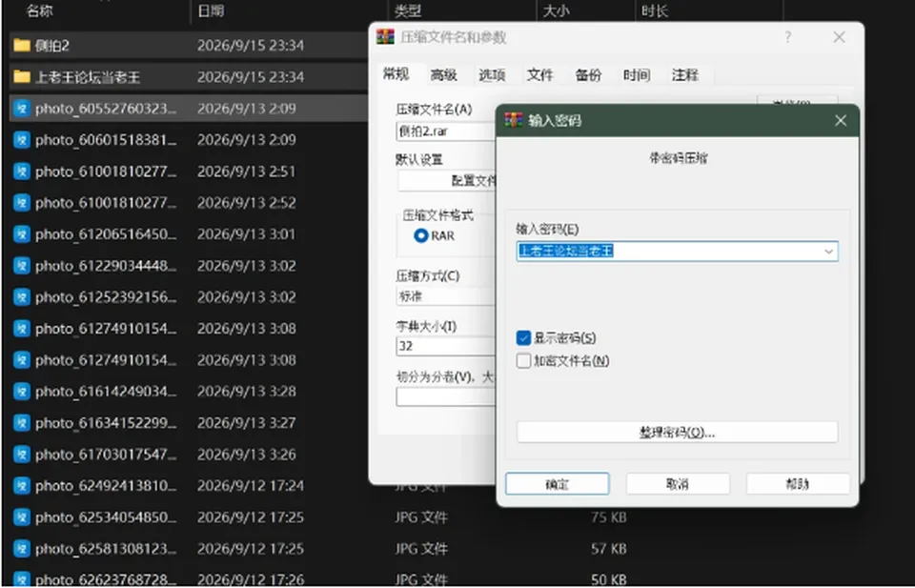
Task: Click the 上老王论坛当老王 folder icon
Action: 22,77
